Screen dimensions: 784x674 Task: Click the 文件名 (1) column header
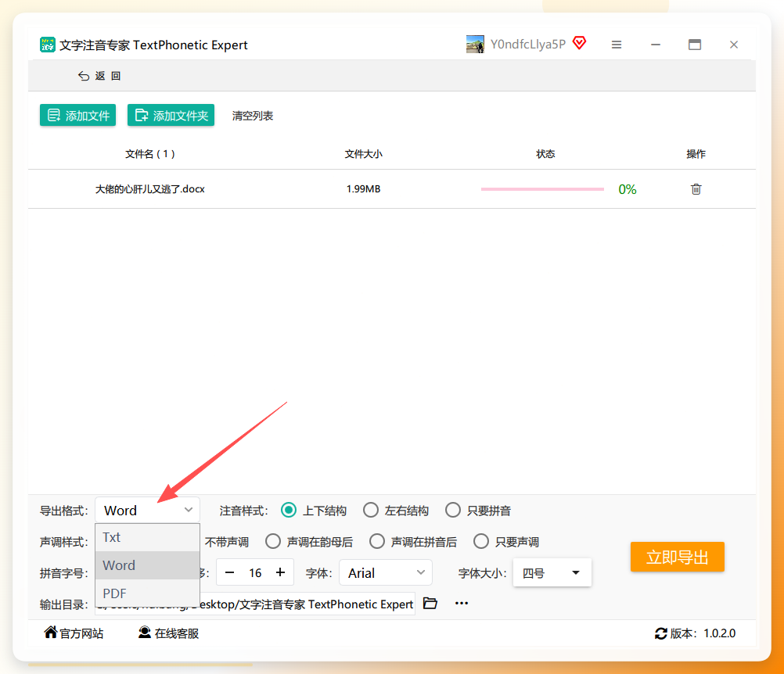click(150, 154)
